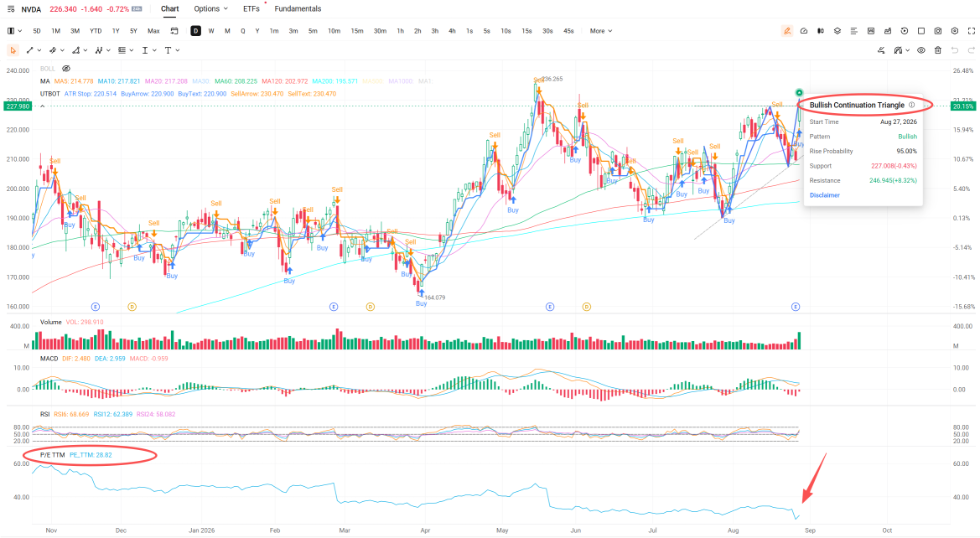The height and width of the screenshot is (538, 980).
Task: Open the Disclaimer link in pattern popup
Action: (824, 195)
